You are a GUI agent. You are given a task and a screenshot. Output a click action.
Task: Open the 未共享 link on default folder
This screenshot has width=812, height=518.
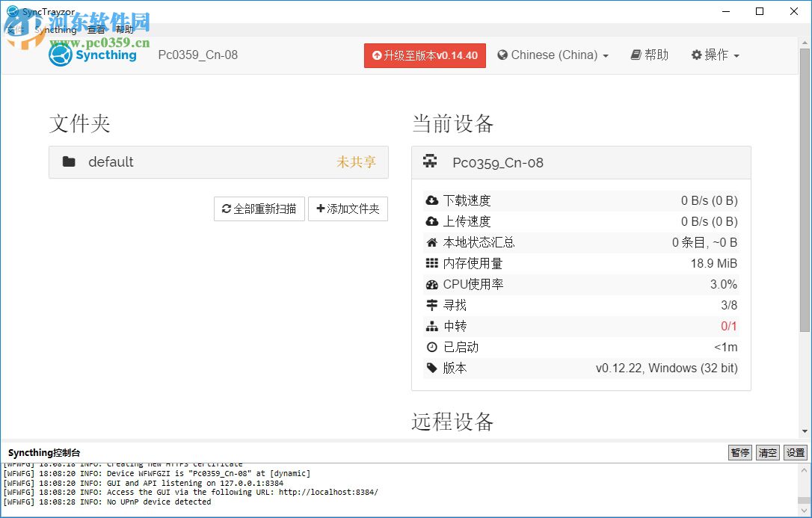[x=357, y=161]
